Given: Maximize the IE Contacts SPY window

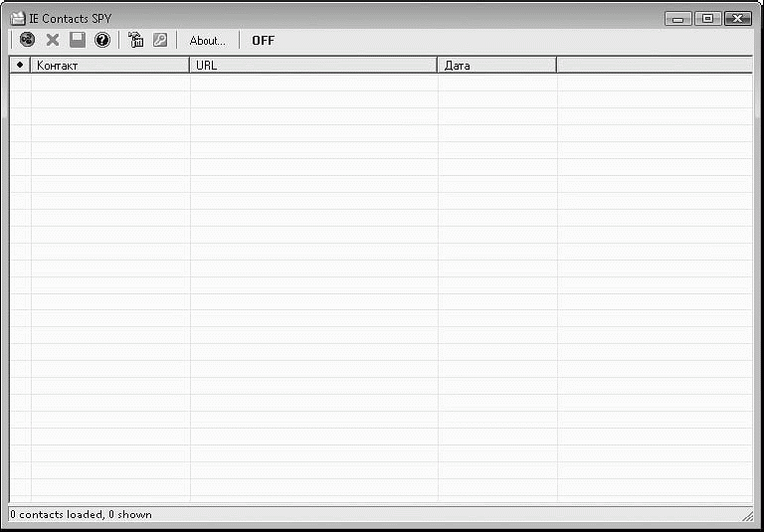Looking at the screenshot, I should point(707,19).
